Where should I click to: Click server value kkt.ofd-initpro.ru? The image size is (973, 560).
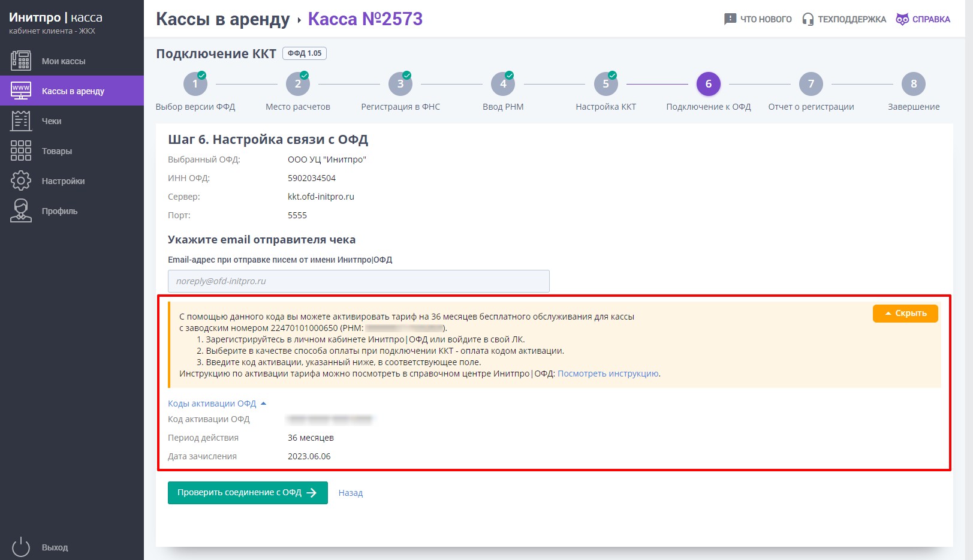point(321,197)
